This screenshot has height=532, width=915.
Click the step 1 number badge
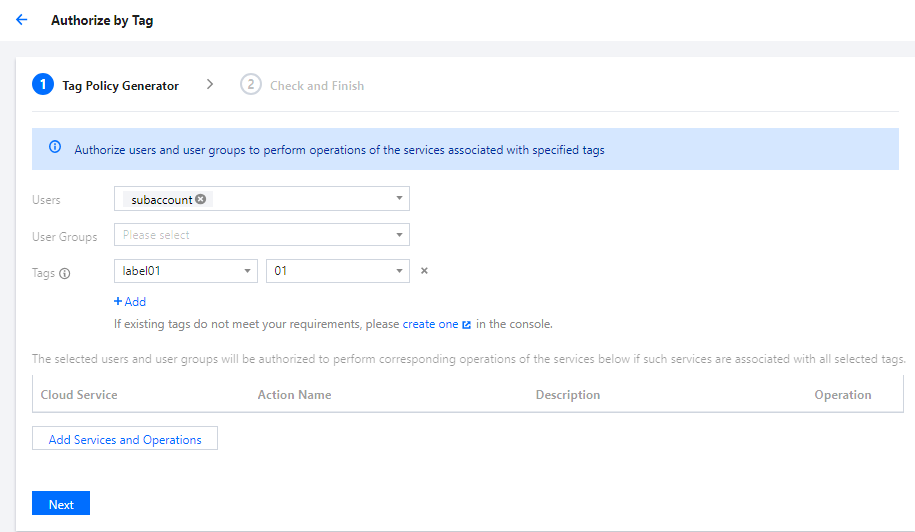[42, 85]
